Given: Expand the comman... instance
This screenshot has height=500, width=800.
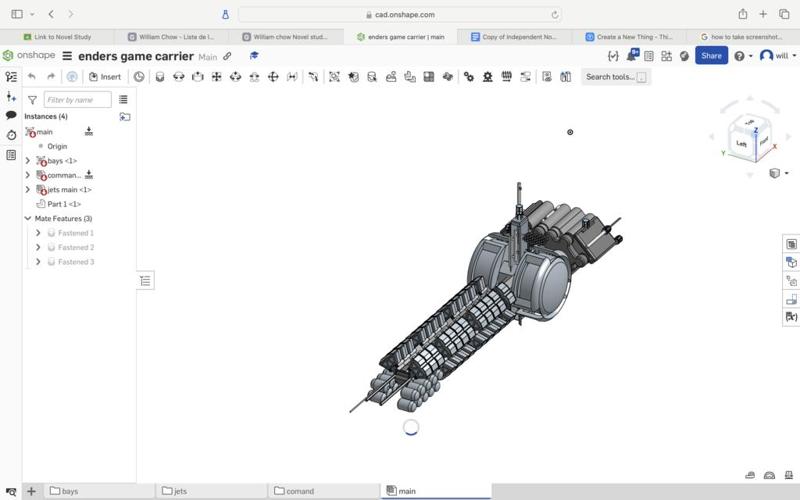Looking at the screenshot, I should click(28, 175).
